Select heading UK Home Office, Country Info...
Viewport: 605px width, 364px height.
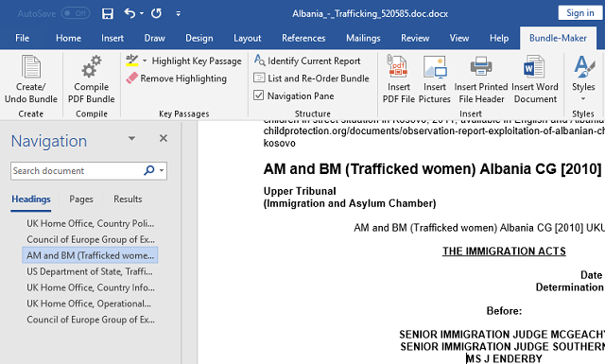(x=91, y=287)
